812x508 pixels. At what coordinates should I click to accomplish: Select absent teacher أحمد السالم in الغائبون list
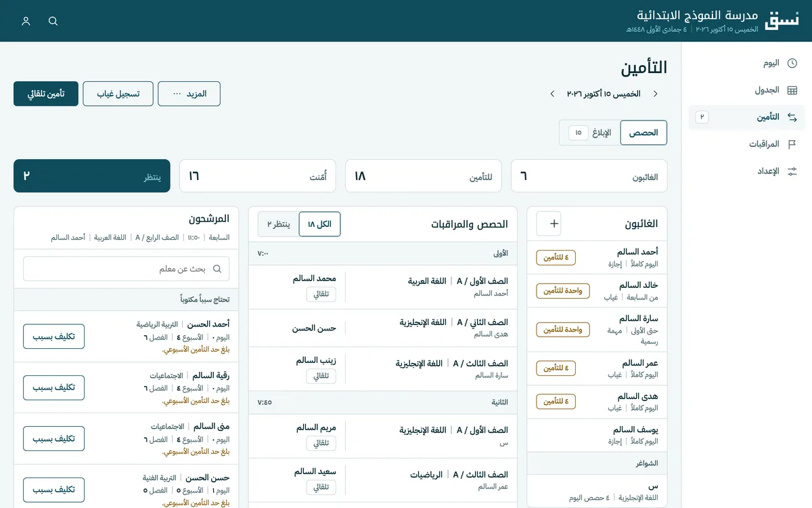(x=597, y=257)
